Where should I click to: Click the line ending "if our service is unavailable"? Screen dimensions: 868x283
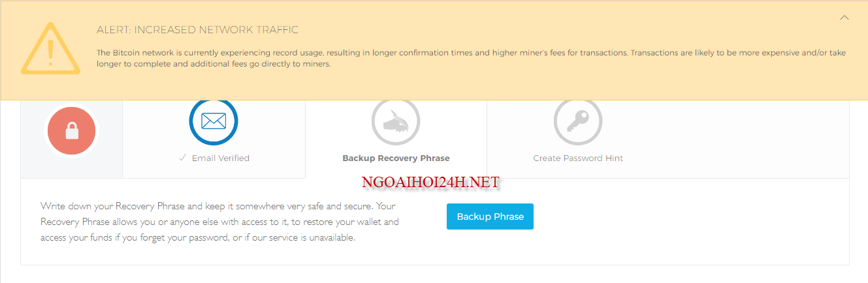click(x=197, y=237)
